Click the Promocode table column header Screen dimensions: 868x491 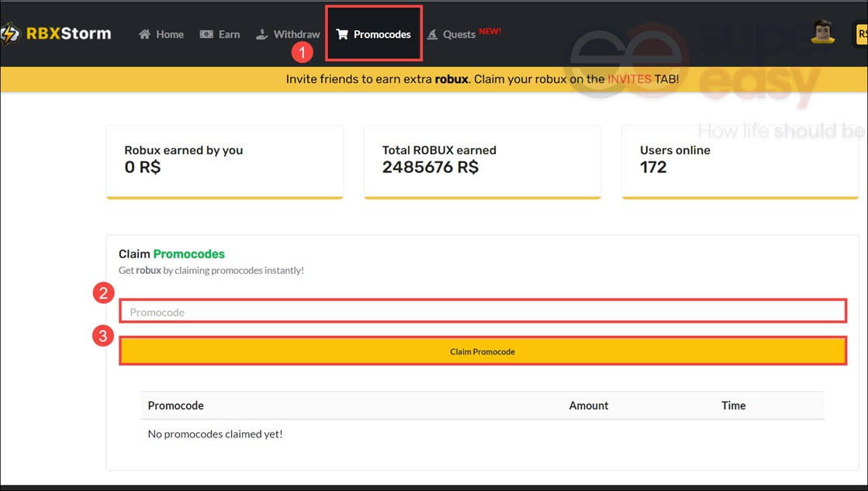pyautogui.click(x=175, y=406)
